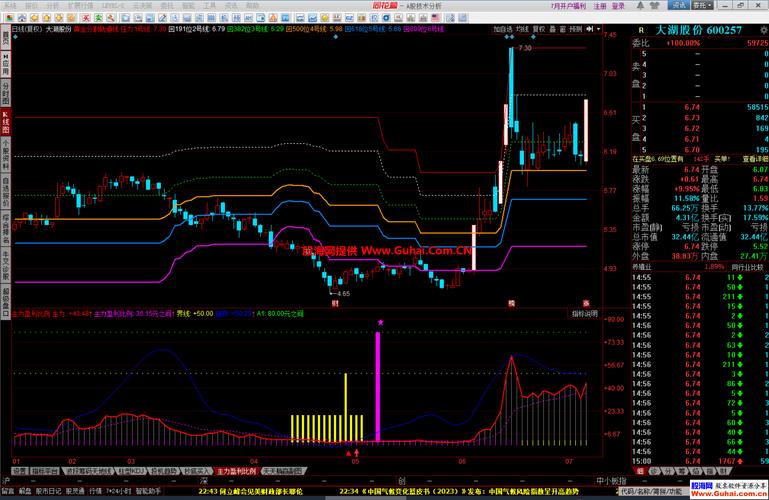
Task: Click the 代码/名称/简拼/功能 search box
Action: point(653,491)
